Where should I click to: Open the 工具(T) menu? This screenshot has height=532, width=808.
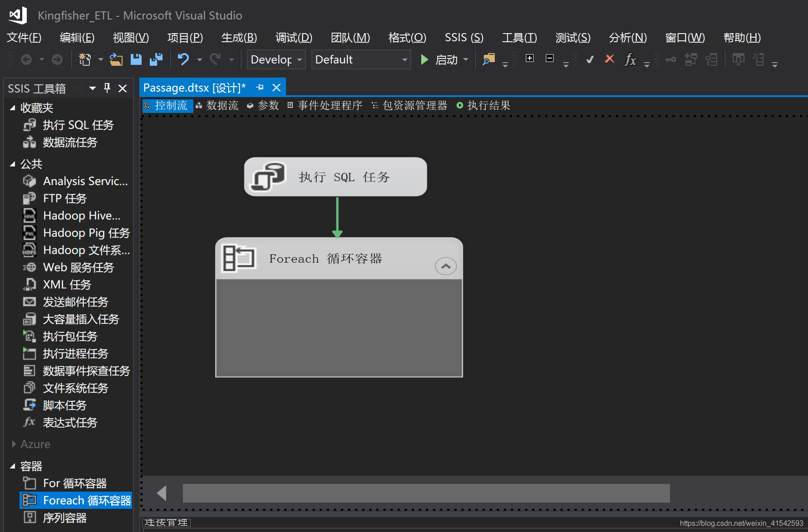pyautogui.click(x=519, y=38)
